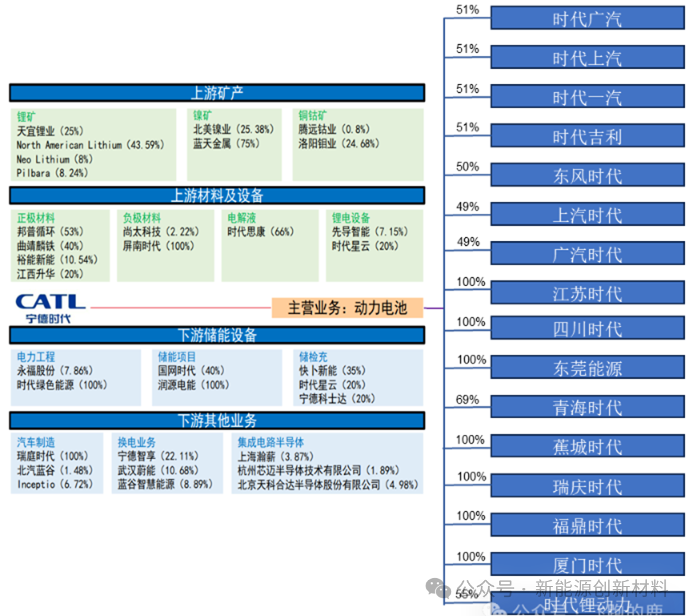Image resolution: width=690 pixels, height=616 pixels.
Task: Click the 瑞庆时代 subsidiary box
Action: [x=588, y=485]
